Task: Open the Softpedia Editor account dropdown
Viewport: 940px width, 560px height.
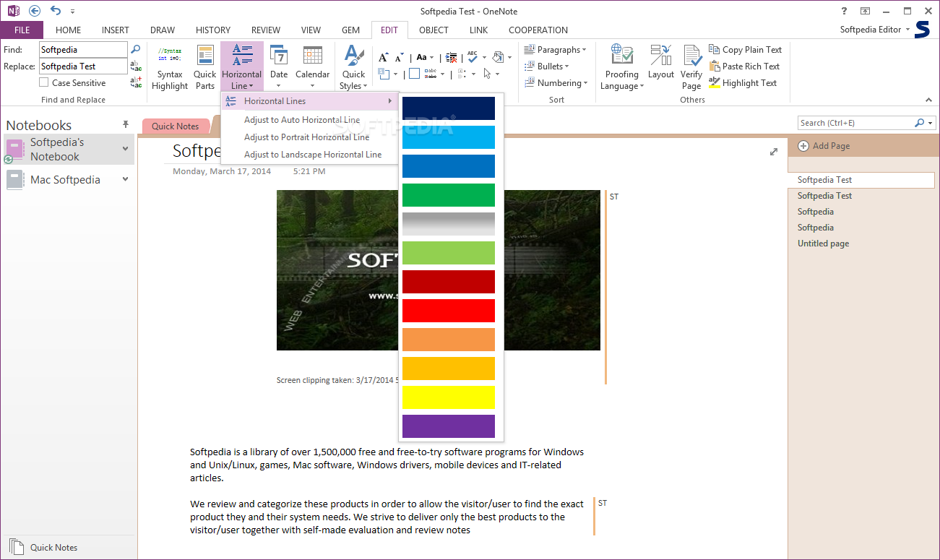Action: [875, 30]
